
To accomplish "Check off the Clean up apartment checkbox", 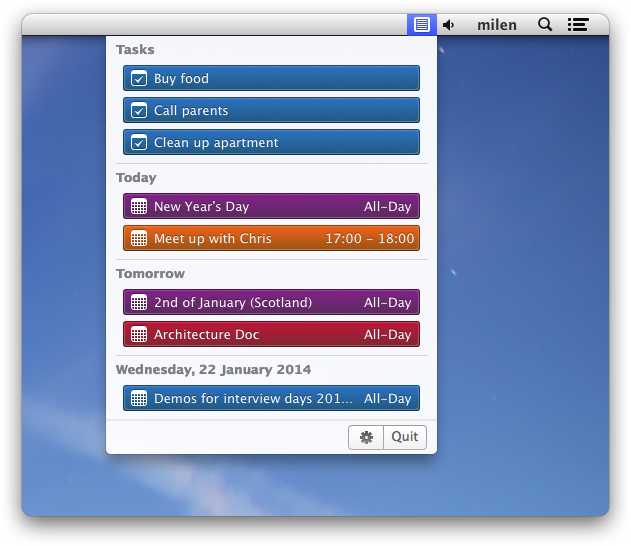I will [139, 142].
